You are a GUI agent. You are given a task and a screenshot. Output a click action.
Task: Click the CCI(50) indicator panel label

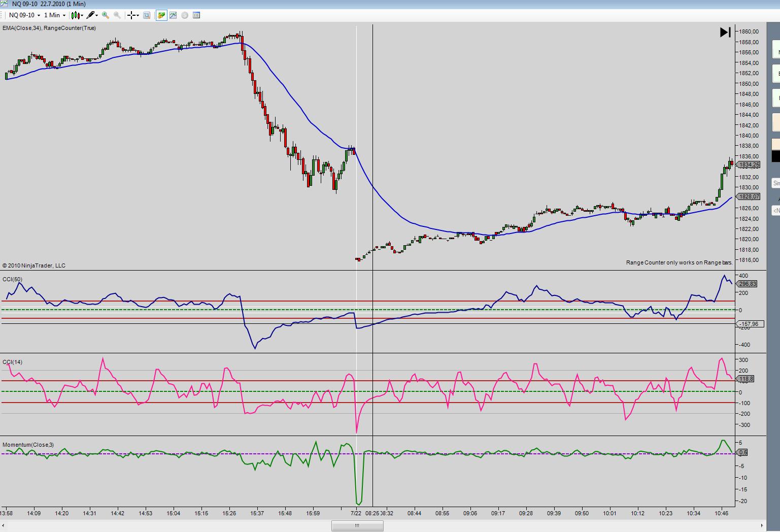coord(12,279)
